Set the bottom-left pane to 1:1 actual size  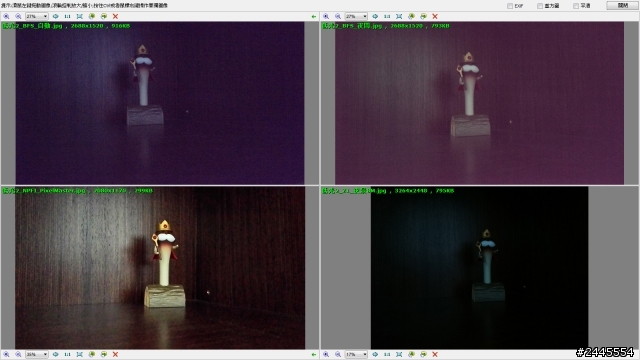67,354
